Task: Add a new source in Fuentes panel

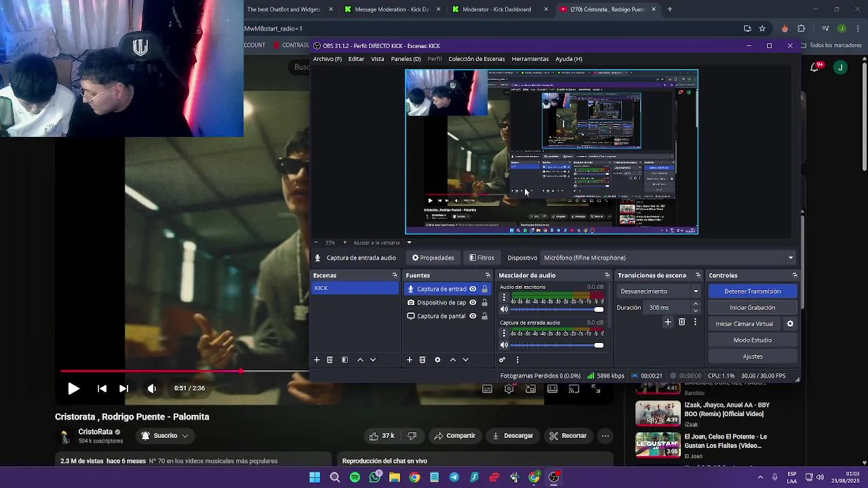Action: 410,360
